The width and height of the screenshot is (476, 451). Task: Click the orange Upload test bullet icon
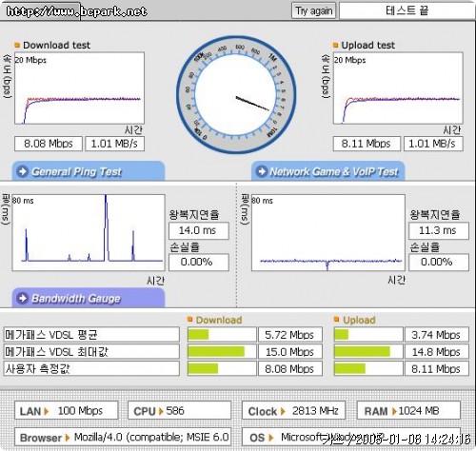335,45
